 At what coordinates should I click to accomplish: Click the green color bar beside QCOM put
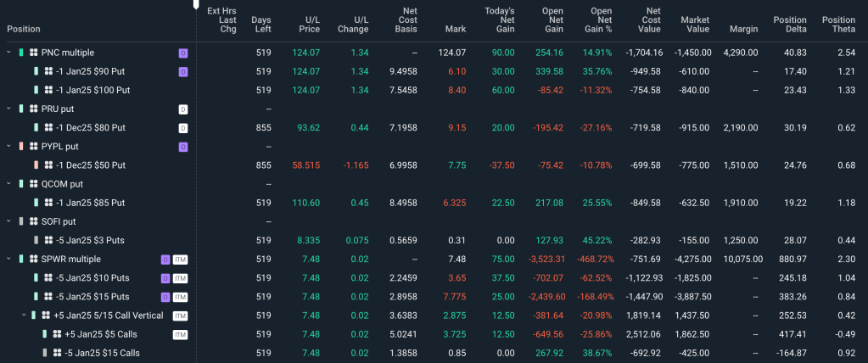coord(21,183)
